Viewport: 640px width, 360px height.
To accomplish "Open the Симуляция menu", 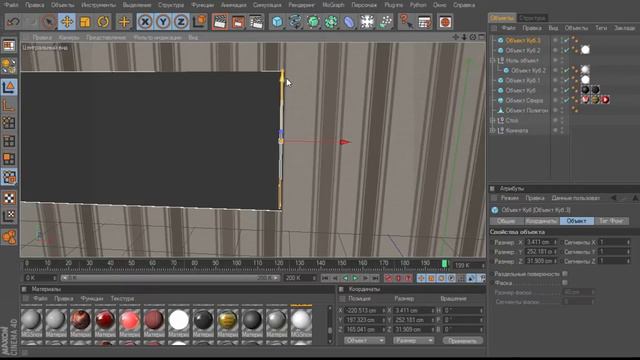I will tap(267, 5).
